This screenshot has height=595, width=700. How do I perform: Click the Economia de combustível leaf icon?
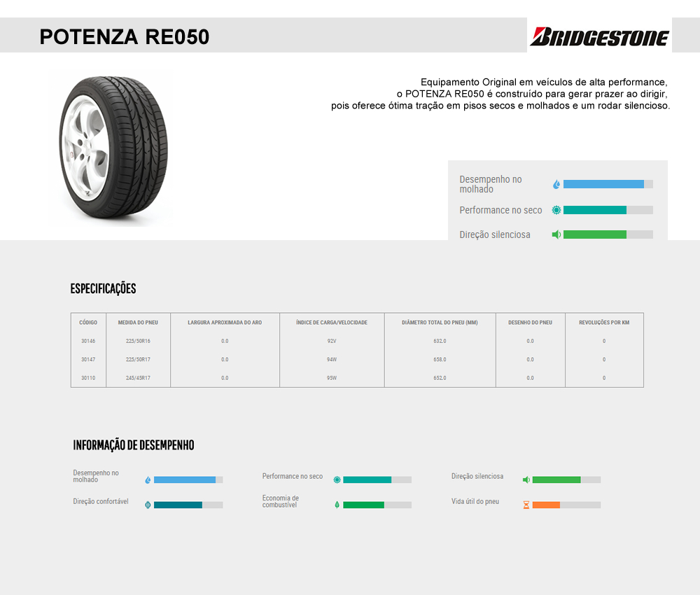(337, 505)
